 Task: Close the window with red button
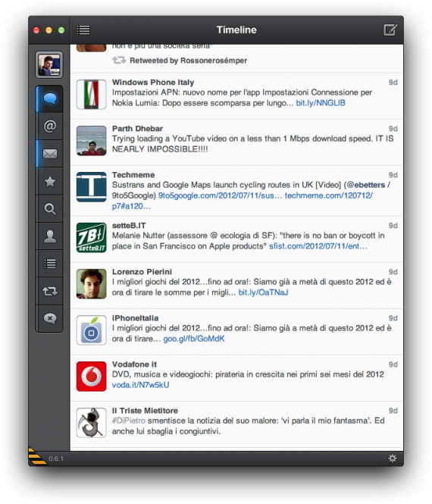36,30
